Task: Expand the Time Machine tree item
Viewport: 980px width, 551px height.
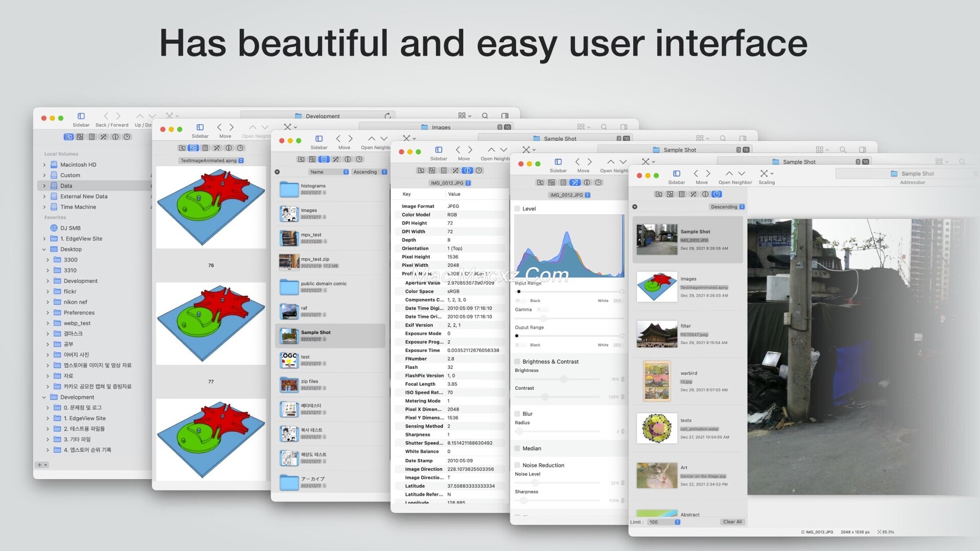Action: [44, 207]
